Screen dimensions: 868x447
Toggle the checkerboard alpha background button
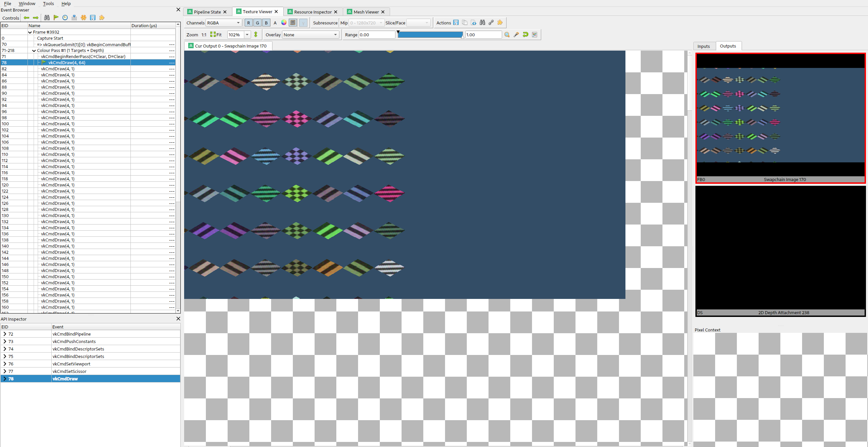pos(293,23)
